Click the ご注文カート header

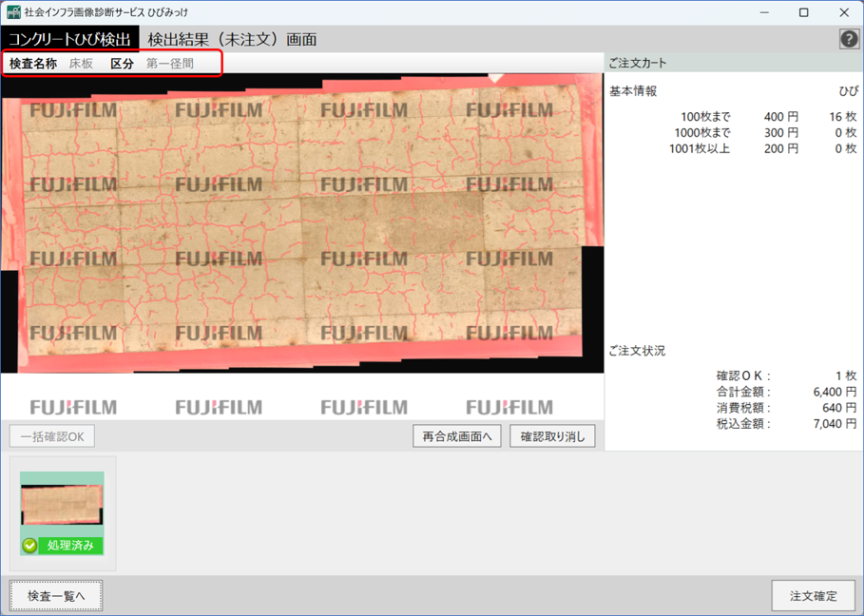(x=638, y=63)
